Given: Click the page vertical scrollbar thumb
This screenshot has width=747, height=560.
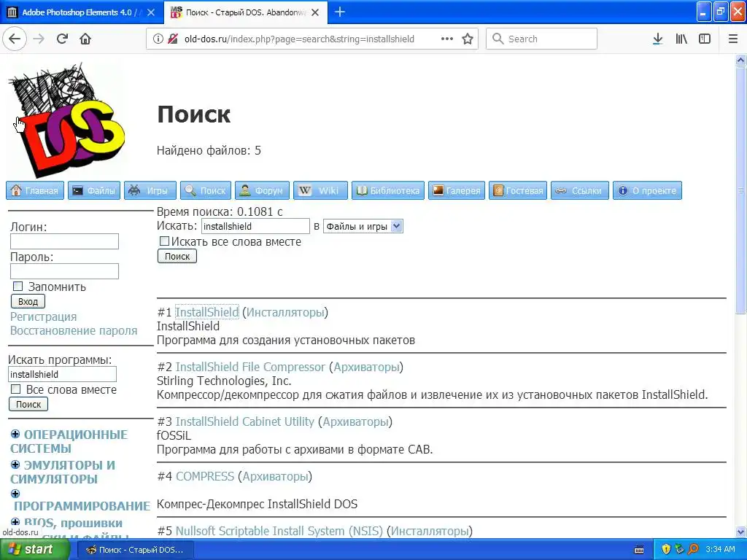Looking at the screenshot, I should 741,190.
